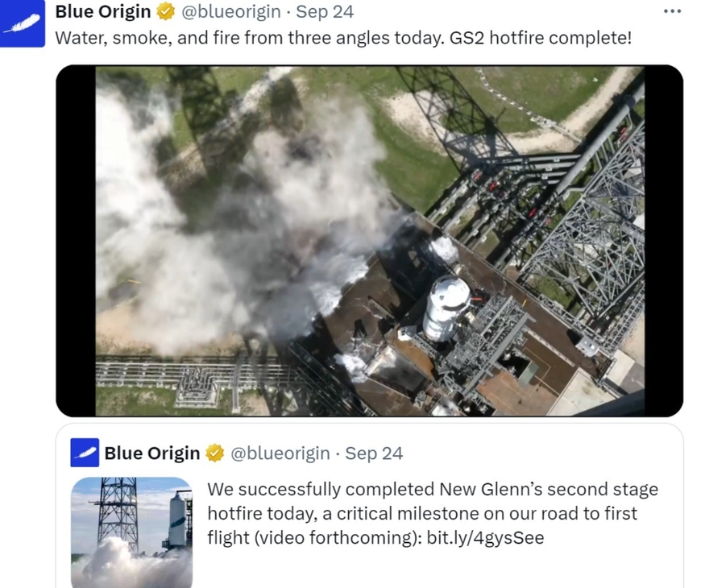Open @blueorigin handle on the main tweet
The height and width of the screenshot is (588, 701).
point(230,11)
